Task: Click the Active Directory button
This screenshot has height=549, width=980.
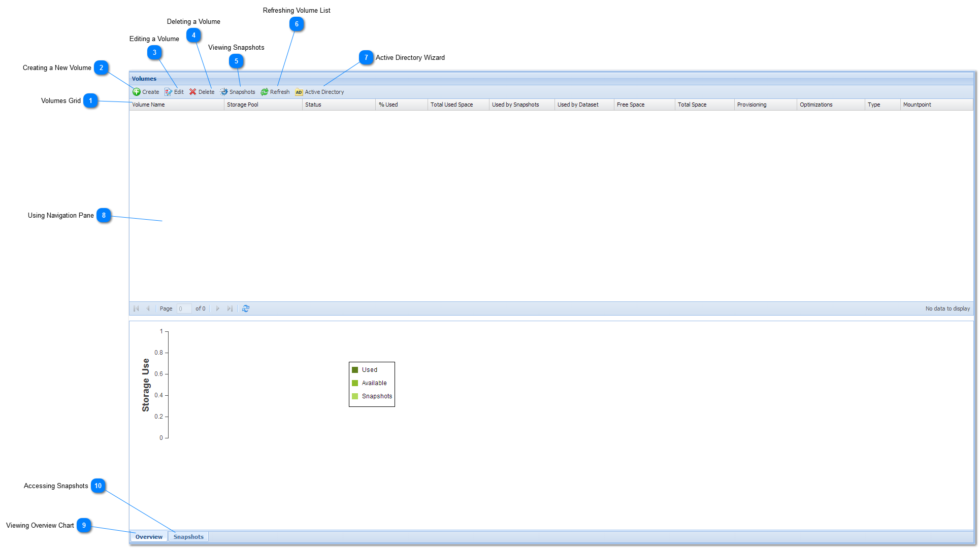Action: coord(320,91)
